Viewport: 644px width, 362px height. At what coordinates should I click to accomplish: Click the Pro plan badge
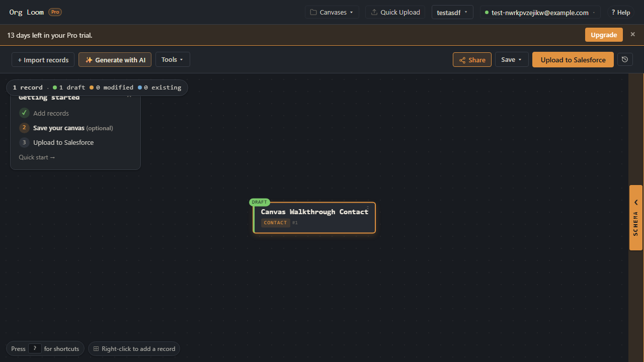55,12
